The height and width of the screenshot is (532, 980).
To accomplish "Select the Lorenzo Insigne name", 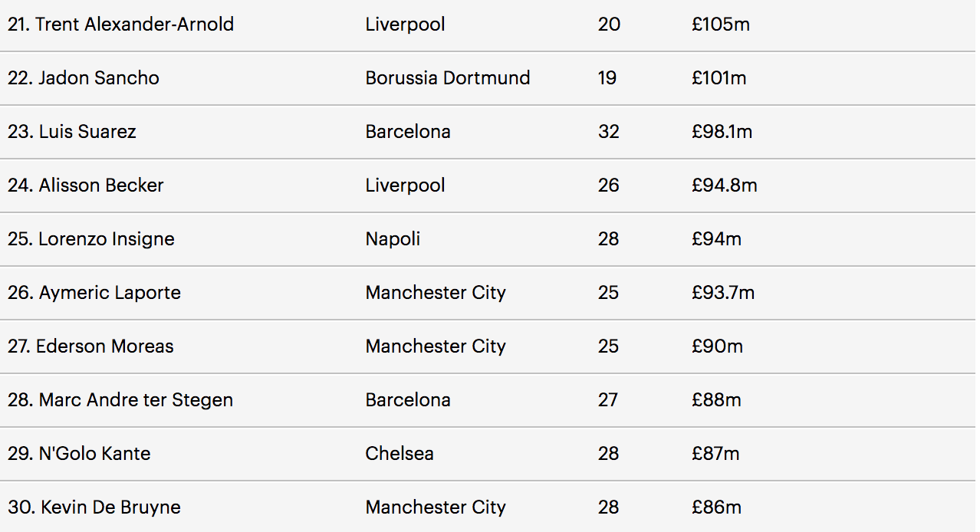I will pyautogui.click(x=91, y=239).
